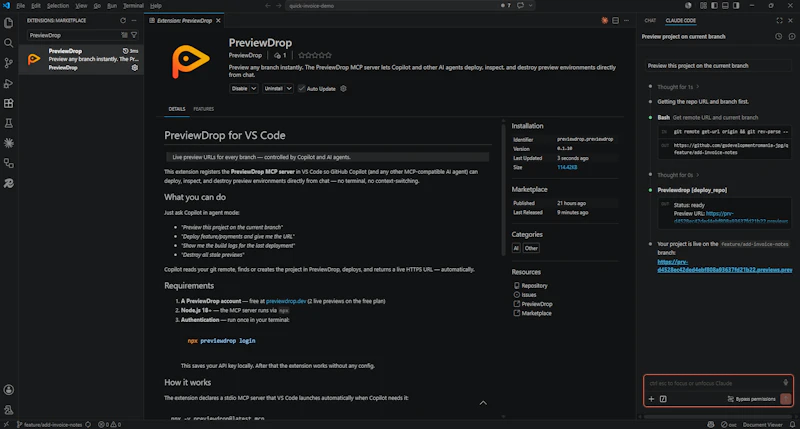Open the Selection menu
800x429 pixels.
(x=58, y=6)
